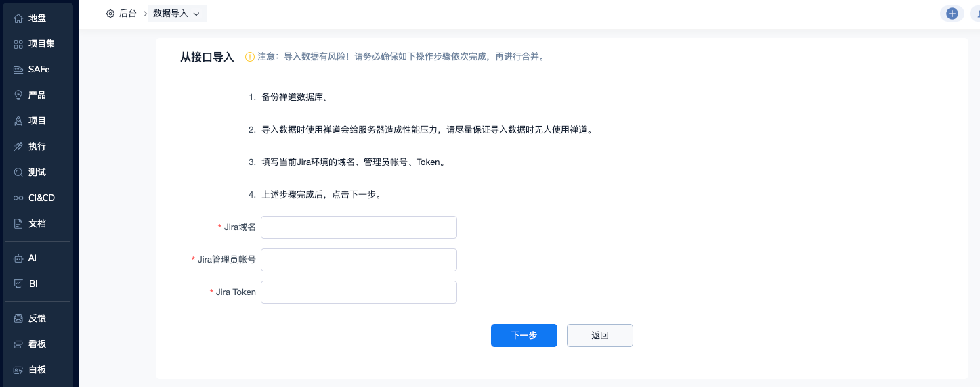980x387 pixels.
Task: Click the Jira管理员帐号 text field
Action: coord(358,260)
